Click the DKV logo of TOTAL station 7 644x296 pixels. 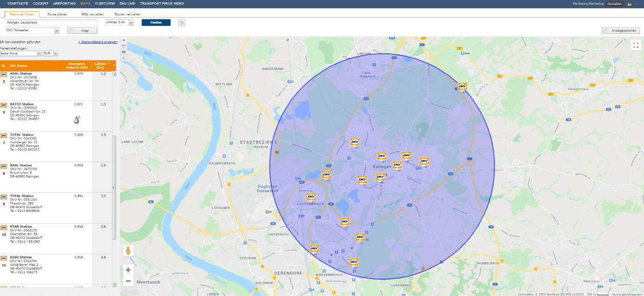(x=3, y=136)
